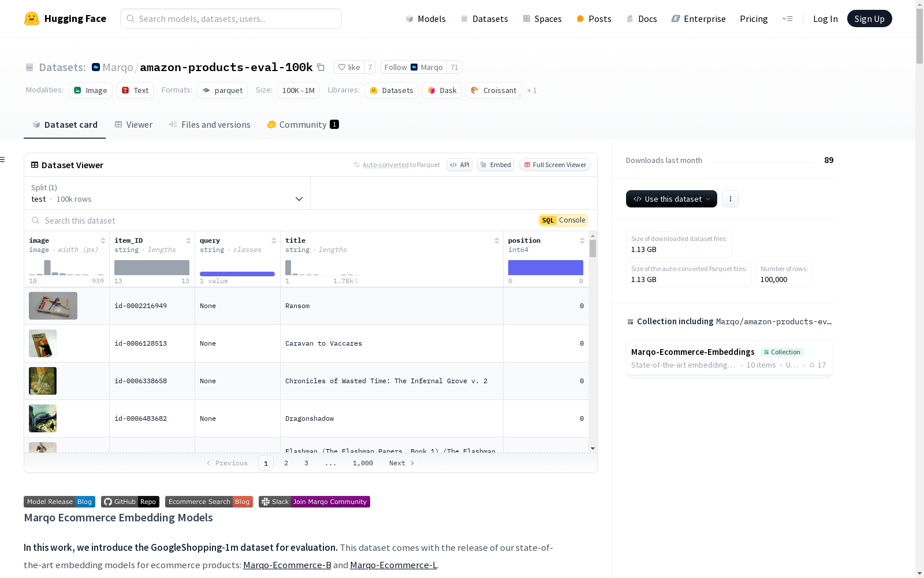Click the Ransom row image thumbnail

[x=53, y=306]
